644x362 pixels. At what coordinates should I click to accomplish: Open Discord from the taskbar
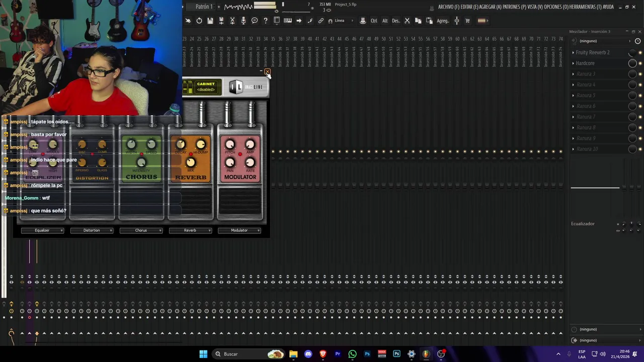(308, 354)
